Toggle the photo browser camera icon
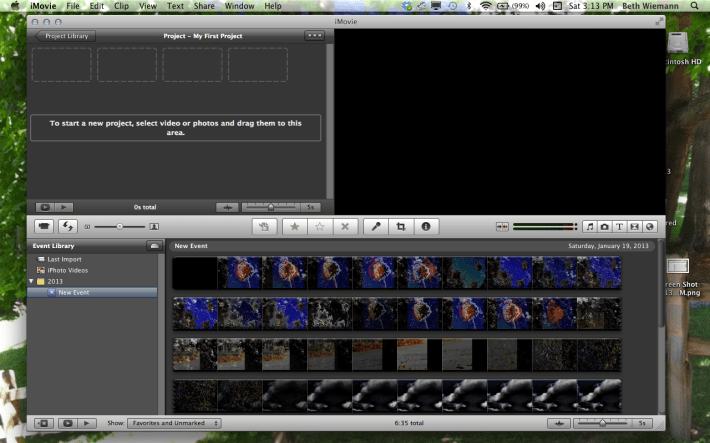The image size is (710, 443). (x=604, y=227)
